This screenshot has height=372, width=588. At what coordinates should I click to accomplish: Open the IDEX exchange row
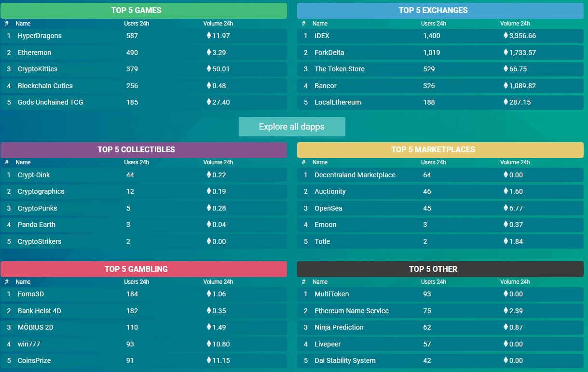(x=322, y=36)
